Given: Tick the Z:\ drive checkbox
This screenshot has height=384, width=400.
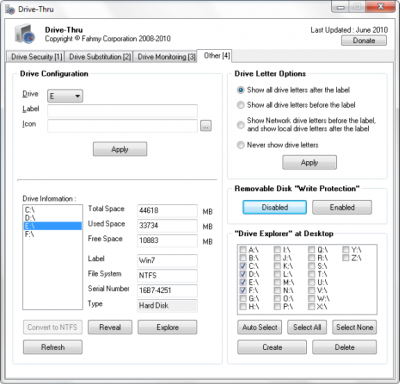Looking at the screenshot, I should coord(346,258).
